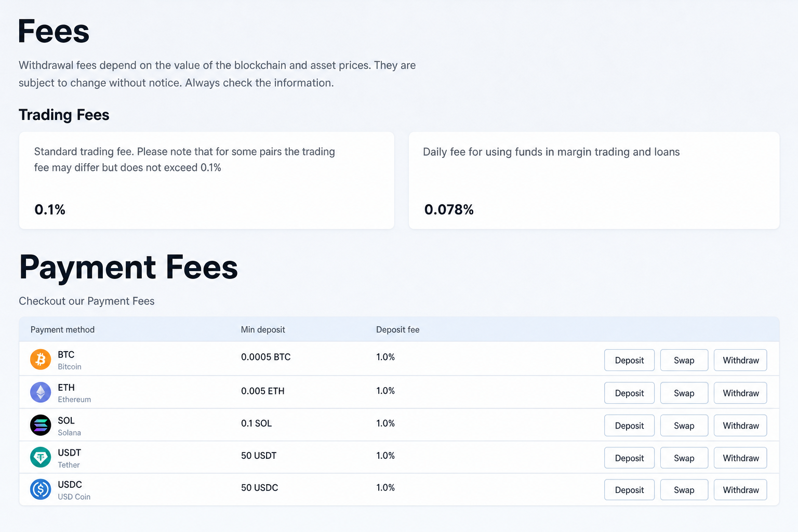Deposit Solana via the SOL row
Image resolution: width=798 pixels, height=532 pixels.
(x=629, y=425)
